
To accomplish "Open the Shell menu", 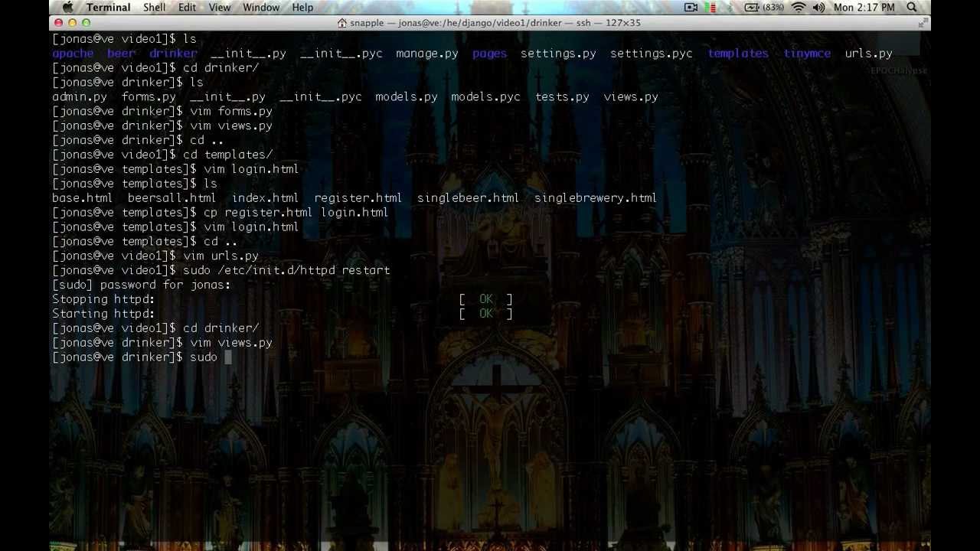I will [154, 7].
